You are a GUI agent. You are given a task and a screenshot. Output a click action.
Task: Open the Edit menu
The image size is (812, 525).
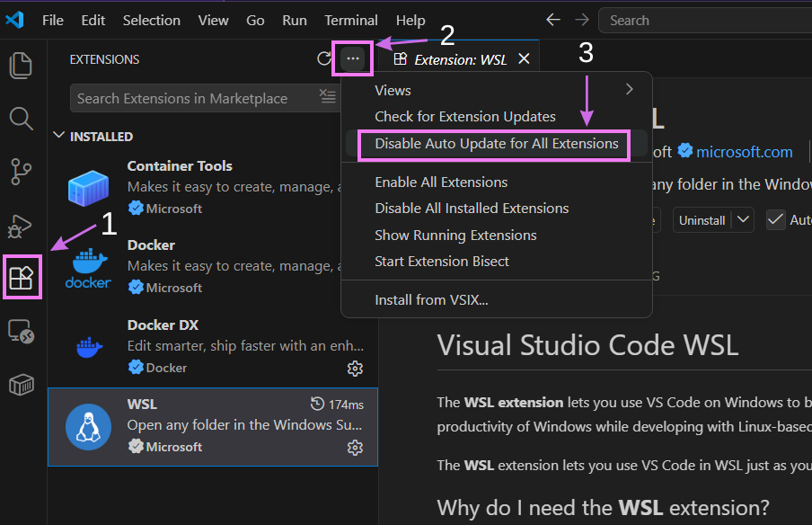point(93,20)
